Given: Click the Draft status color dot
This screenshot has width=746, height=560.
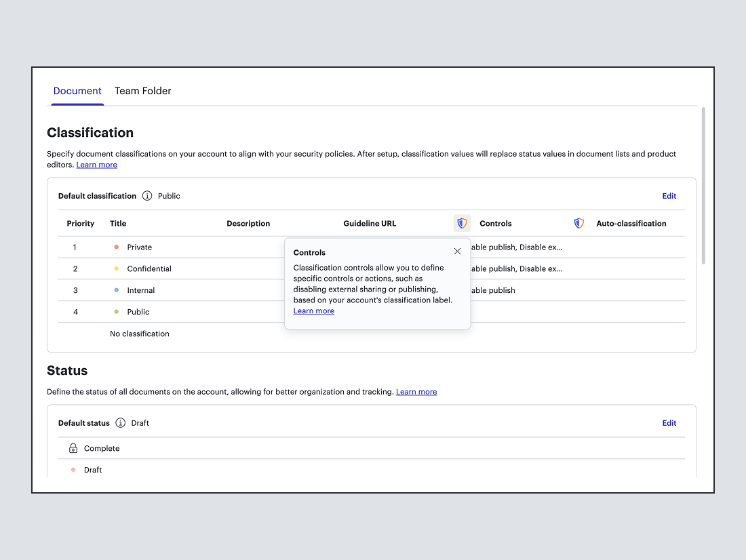Looking at the screenshot, I should (x=73, y=470).
